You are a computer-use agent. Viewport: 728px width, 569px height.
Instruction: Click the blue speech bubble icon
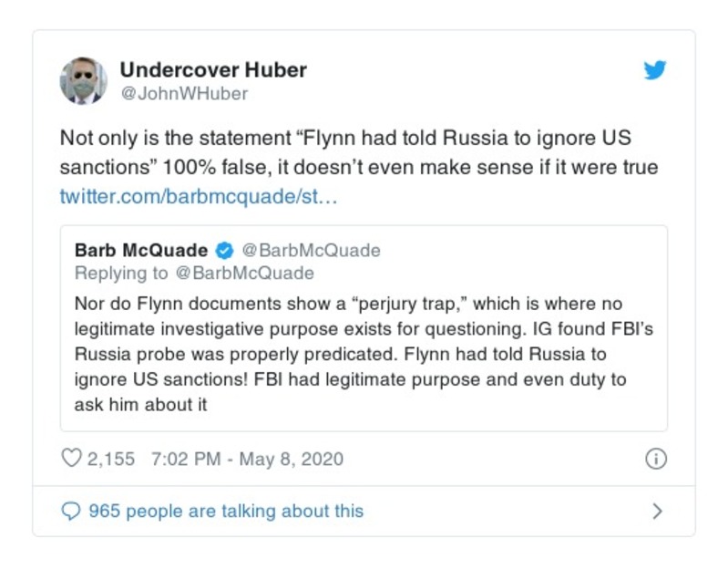coord(71,512)
